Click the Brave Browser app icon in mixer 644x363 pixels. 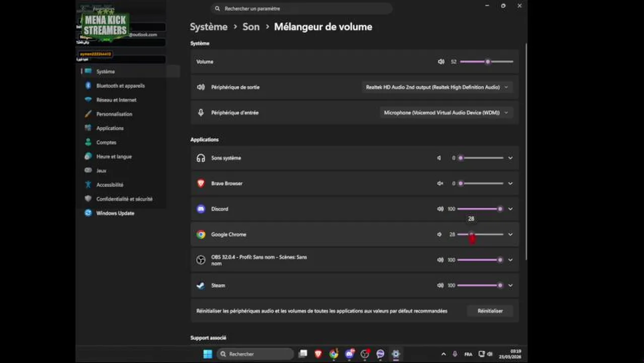pos(201,184)
